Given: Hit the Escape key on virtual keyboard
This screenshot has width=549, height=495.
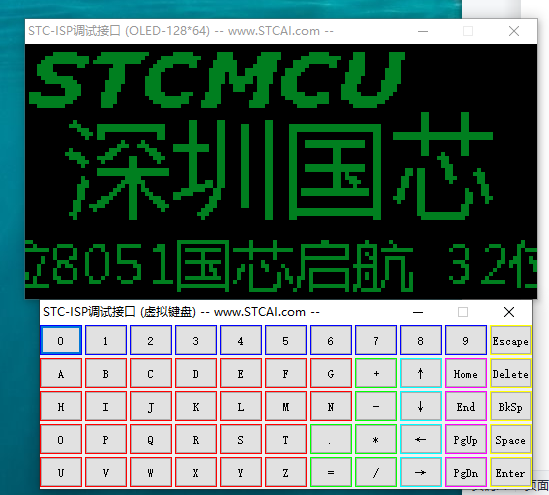Looking at the screenshot, I should [x=511, y=340].
